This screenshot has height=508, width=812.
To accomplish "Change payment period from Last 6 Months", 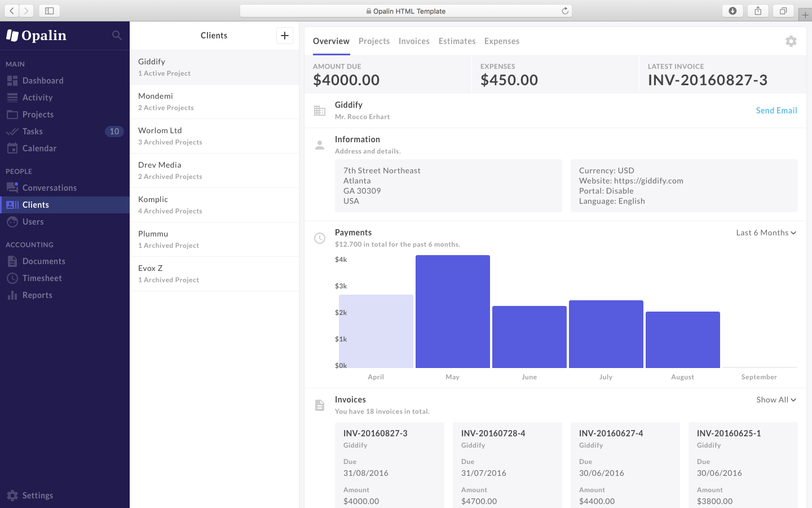I will pyautogui.click(x=765, y=232).
